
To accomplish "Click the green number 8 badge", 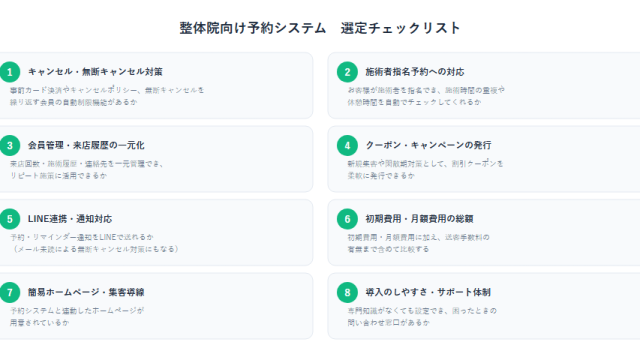I will 347,293.
